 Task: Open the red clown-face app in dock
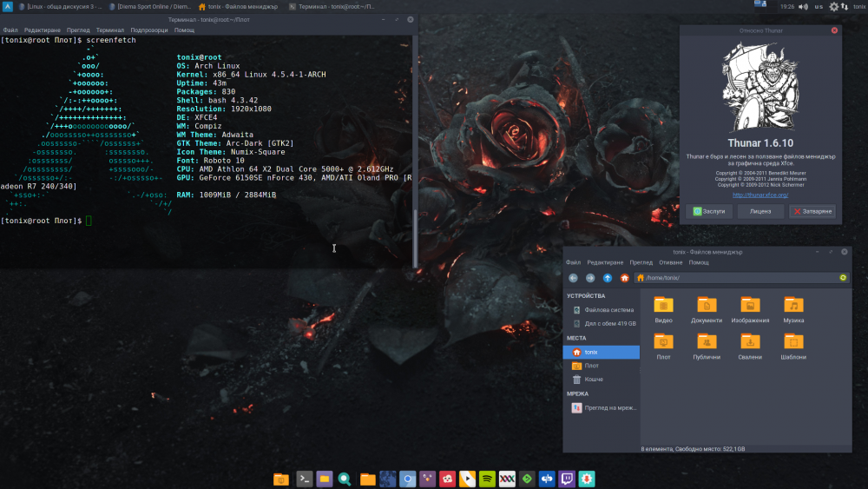coord(447,479)
